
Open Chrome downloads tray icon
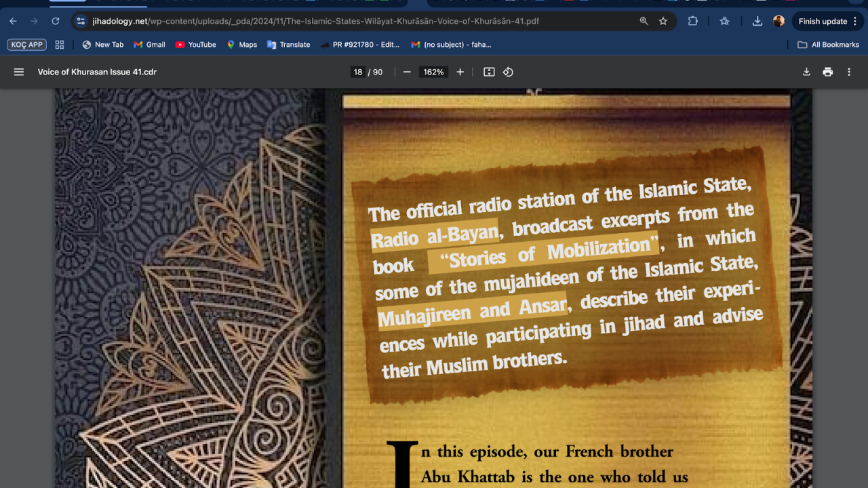coord(757,21)
